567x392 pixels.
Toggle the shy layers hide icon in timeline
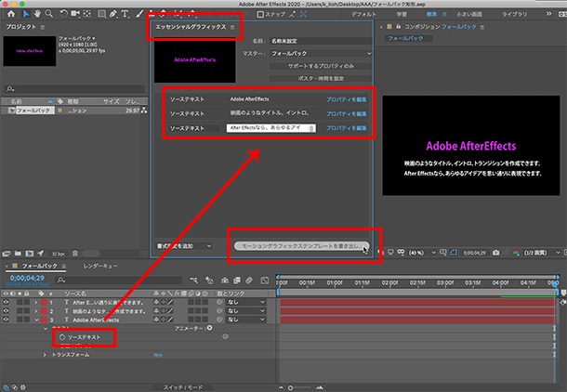click(225, 281)
